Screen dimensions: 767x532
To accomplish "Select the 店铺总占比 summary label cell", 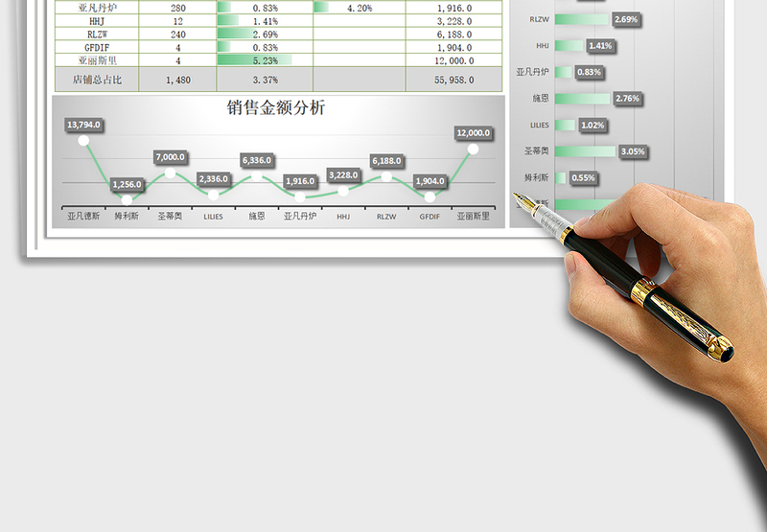I will [97, 80].
